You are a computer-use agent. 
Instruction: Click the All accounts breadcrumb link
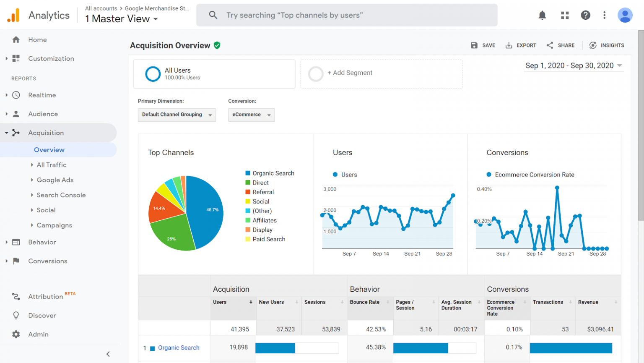coord(101,8)
